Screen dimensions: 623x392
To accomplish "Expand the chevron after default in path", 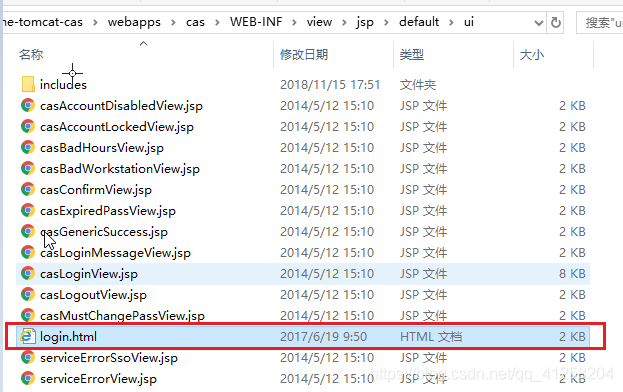I will tap(451, 22).
